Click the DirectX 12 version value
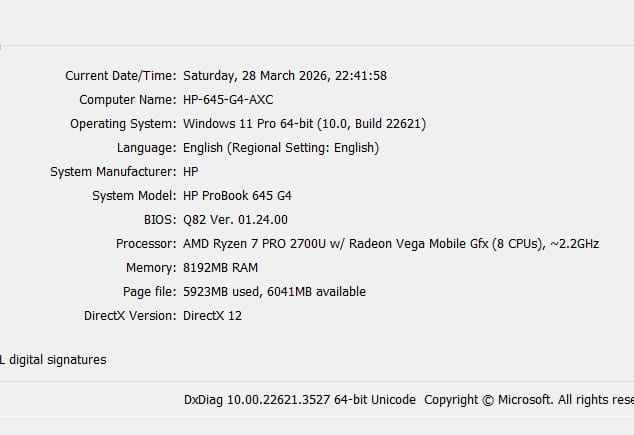634x435 pixels. (212, 316)
